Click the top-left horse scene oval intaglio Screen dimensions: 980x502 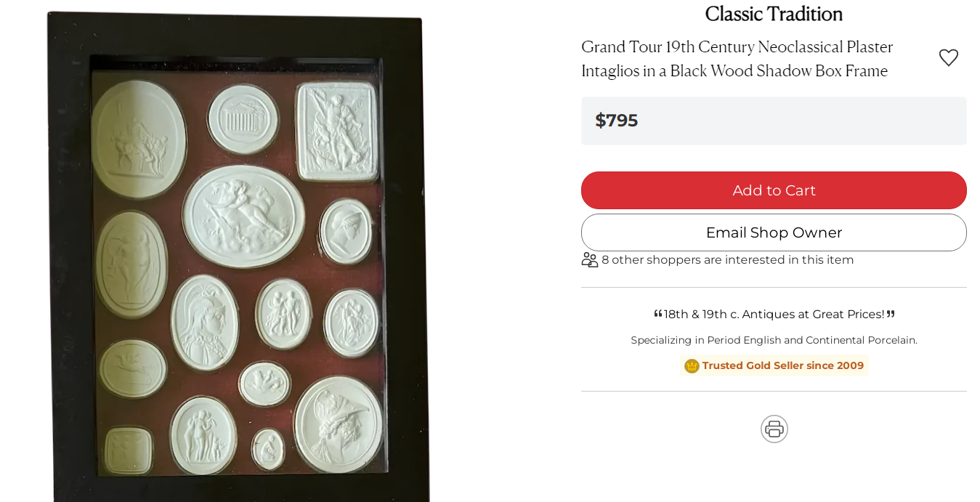(138, 139)
